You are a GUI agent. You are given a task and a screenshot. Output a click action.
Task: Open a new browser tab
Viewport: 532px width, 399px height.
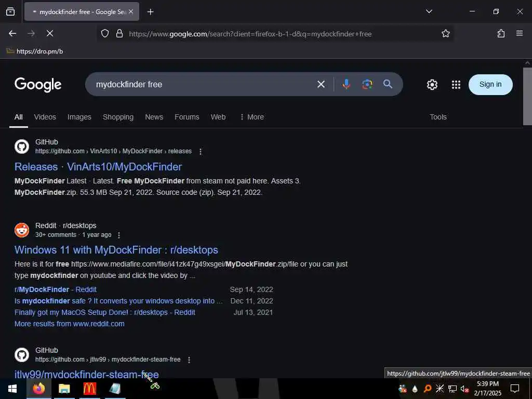[x=150, y=12]
